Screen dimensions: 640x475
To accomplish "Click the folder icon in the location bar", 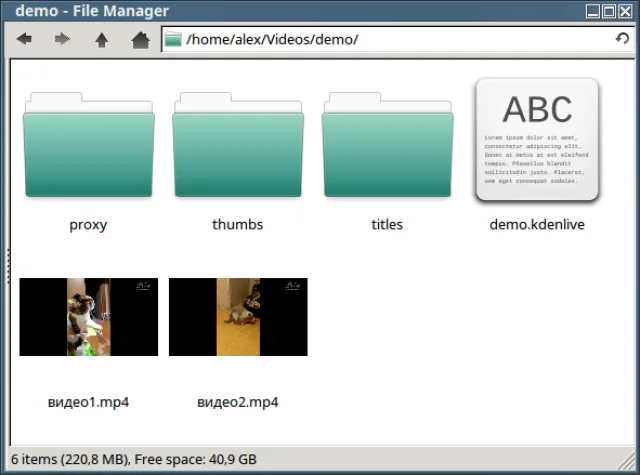I will (173, 39).
